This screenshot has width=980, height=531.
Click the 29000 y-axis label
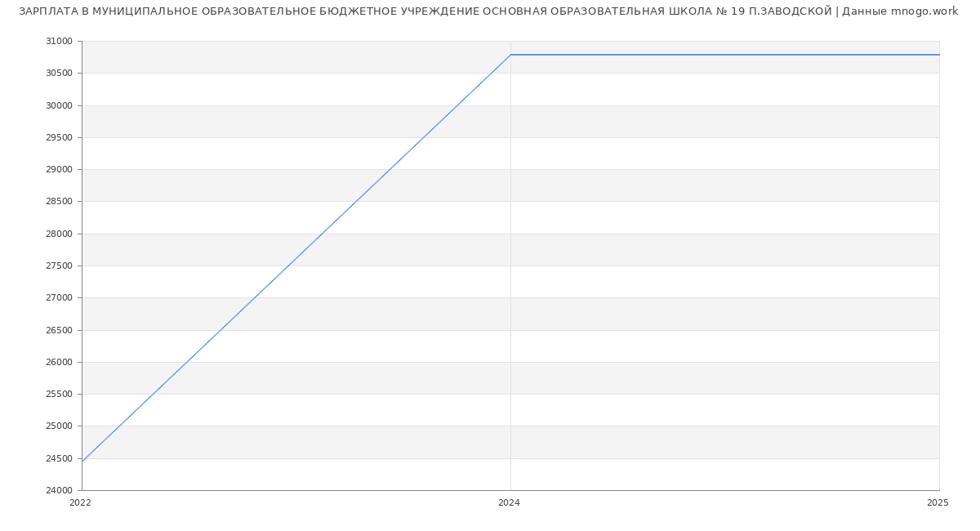(x=59, y=170)
